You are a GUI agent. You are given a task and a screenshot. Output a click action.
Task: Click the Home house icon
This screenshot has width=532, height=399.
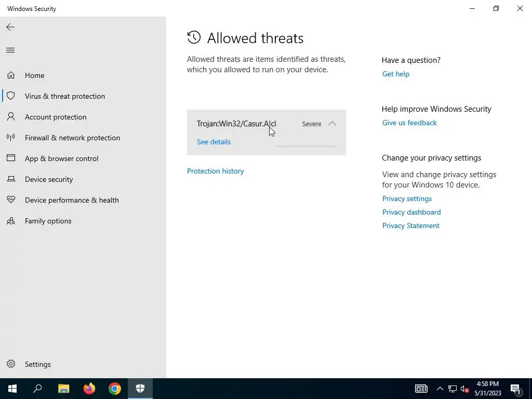(11, 75)
